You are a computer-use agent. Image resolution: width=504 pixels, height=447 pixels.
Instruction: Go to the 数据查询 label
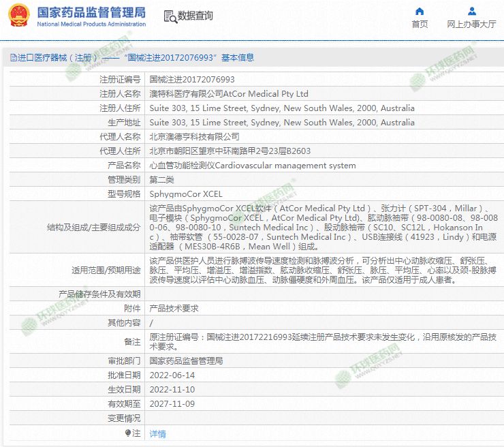195,16
